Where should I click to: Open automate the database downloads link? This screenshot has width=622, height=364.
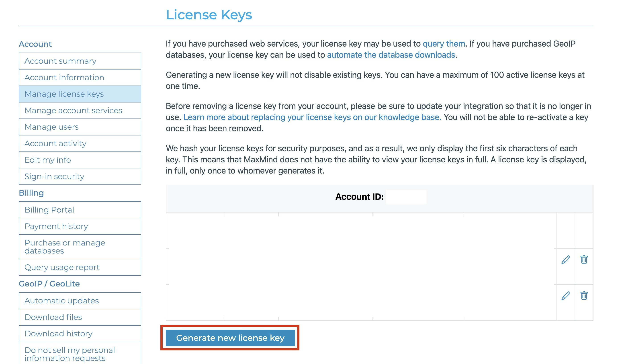click(391, 55)
